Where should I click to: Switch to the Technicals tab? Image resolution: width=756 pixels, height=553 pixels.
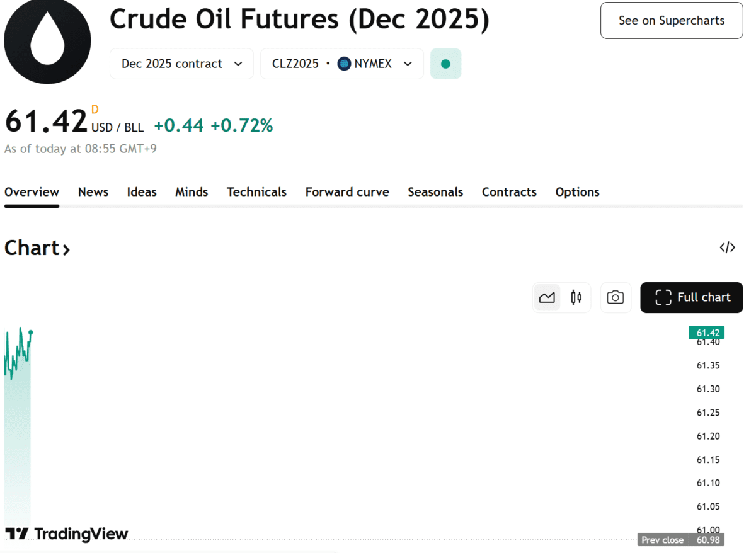(x=256, y=192)
